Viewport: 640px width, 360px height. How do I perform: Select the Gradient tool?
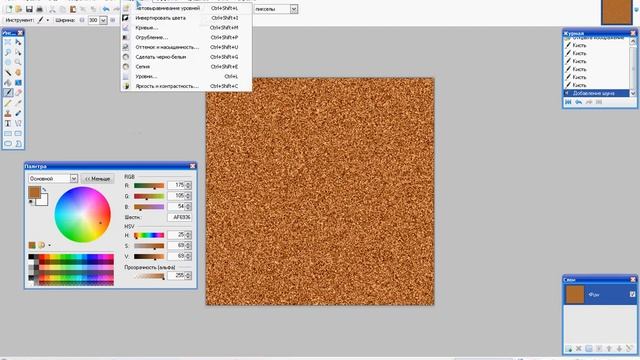18,83
